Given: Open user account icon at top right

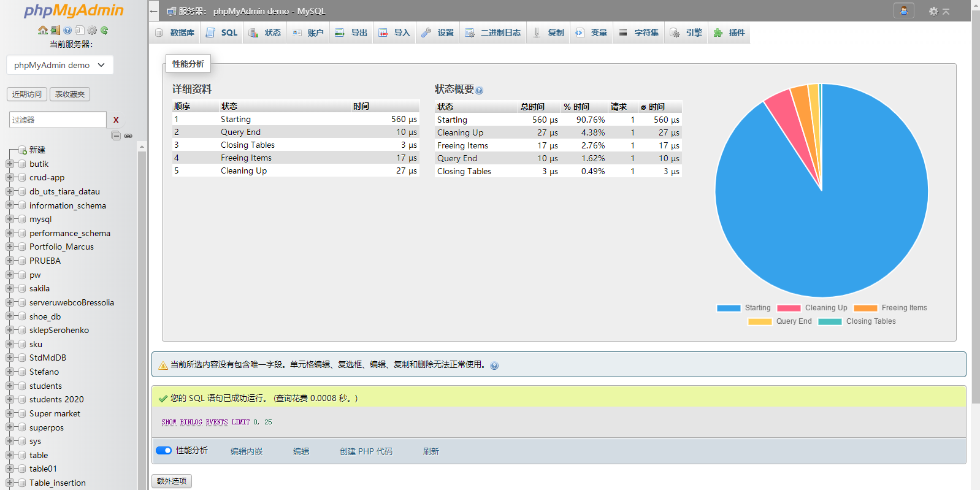Looking at the screenshot, I should pyautogui.click(x=904, y=10).
